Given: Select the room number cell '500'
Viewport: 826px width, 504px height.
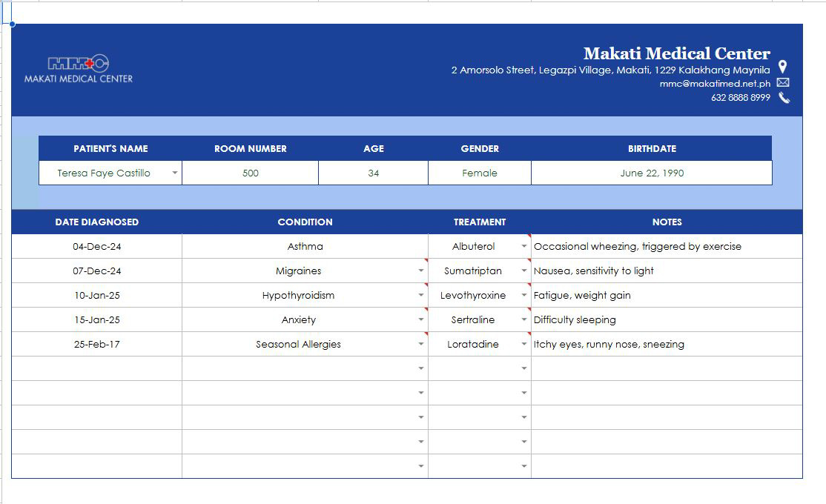Looking at the screenshot, I should pos(250,173).
